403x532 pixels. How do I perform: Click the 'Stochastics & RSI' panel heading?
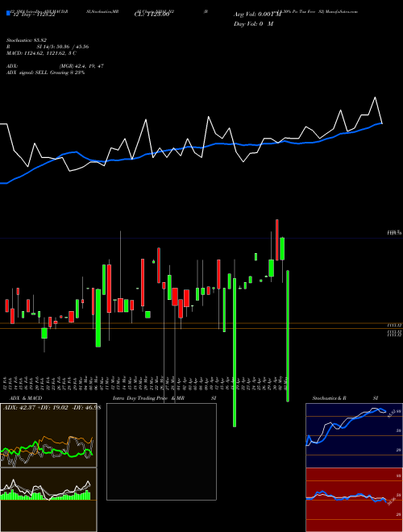[x=345, y=398]
